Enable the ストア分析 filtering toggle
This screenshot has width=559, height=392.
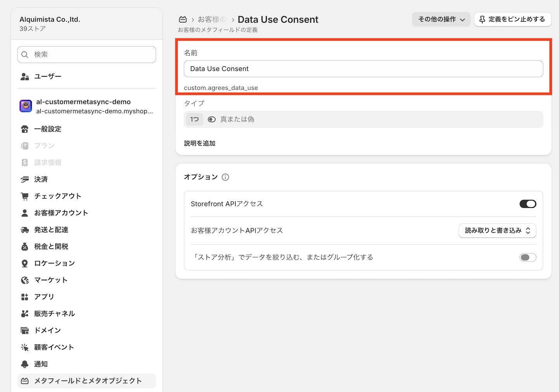528,257
